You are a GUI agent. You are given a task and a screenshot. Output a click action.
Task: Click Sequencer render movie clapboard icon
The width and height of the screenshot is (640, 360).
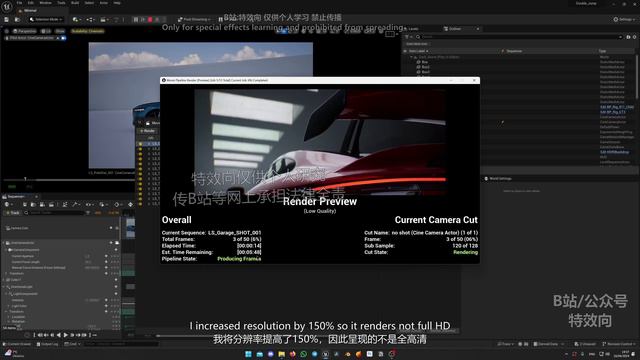pyautogui.click(x=51, y=204)
